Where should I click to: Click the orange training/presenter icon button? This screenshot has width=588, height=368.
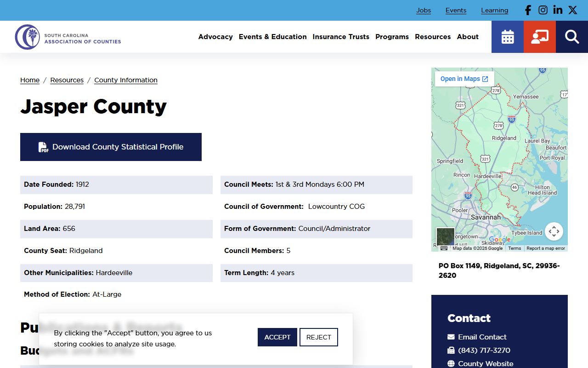point(540,37)
